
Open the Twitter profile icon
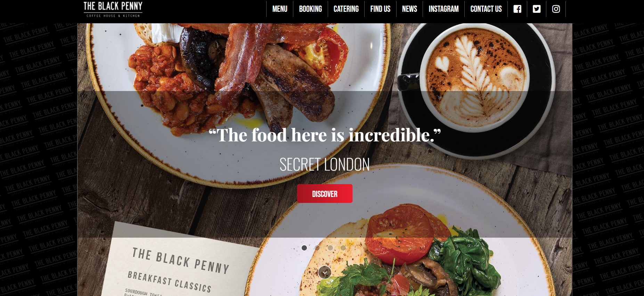(x=537, y=9)
